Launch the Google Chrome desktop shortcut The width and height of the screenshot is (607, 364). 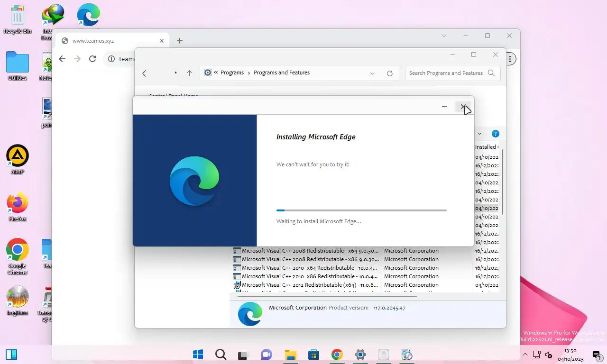(x=18, y=256)
